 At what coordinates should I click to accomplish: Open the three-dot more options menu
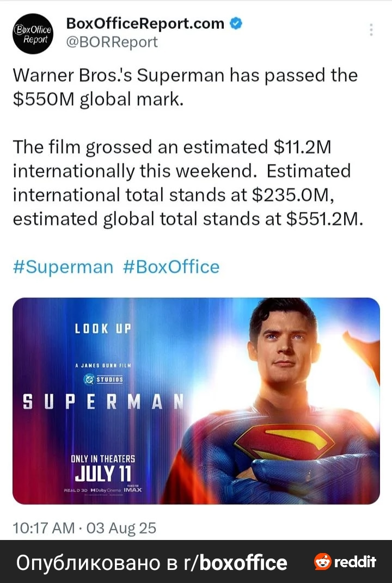click(371, 30)
